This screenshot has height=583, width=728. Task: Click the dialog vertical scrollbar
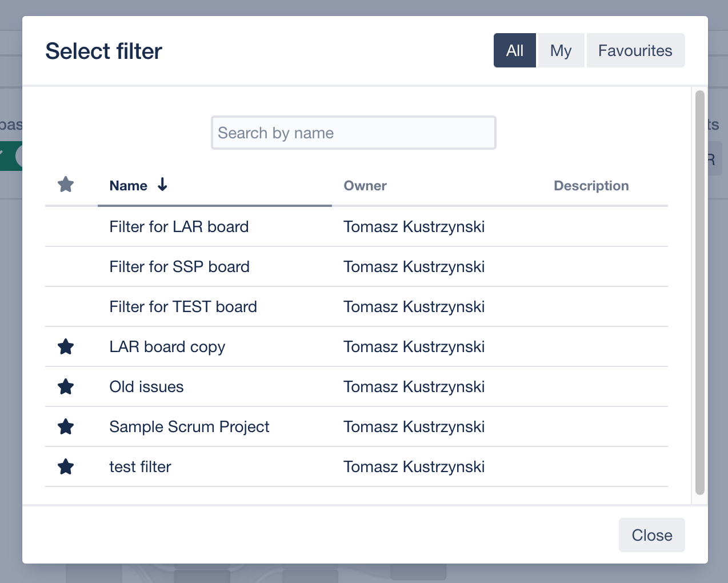pyautogui.click(x=700, y=292)
